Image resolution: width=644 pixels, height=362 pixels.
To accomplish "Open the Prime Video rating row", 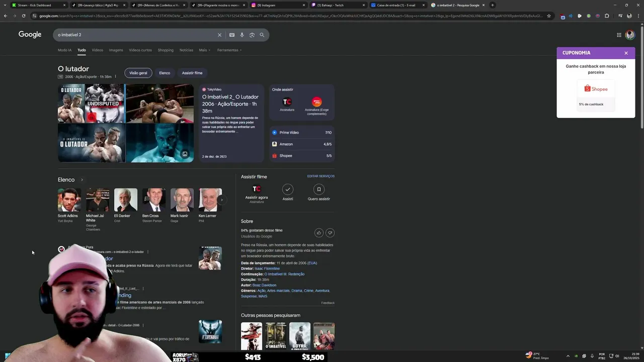I will 302,133.
